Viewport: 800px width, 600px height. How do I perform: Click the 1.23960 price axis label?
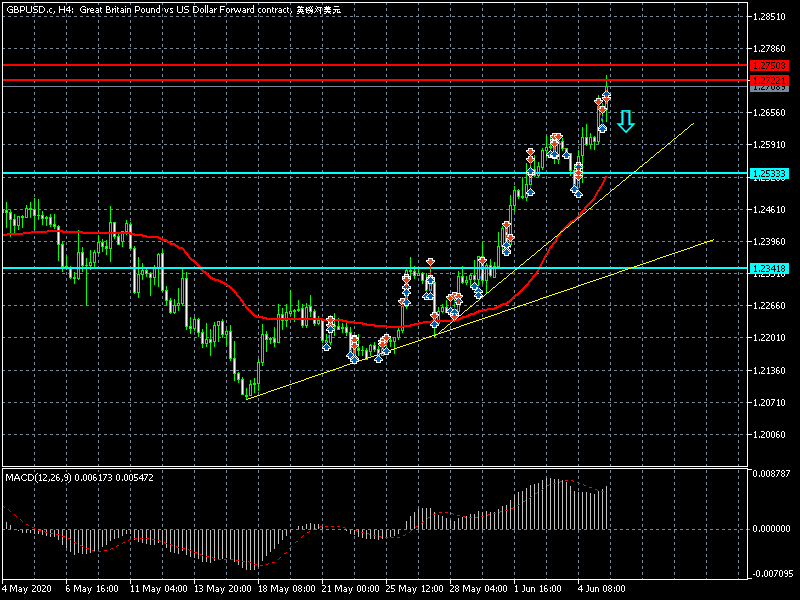(769, 241)
